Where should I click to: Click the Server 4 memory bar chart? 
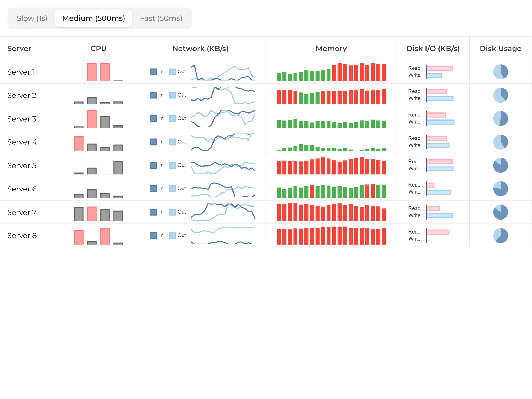point(331,148)
